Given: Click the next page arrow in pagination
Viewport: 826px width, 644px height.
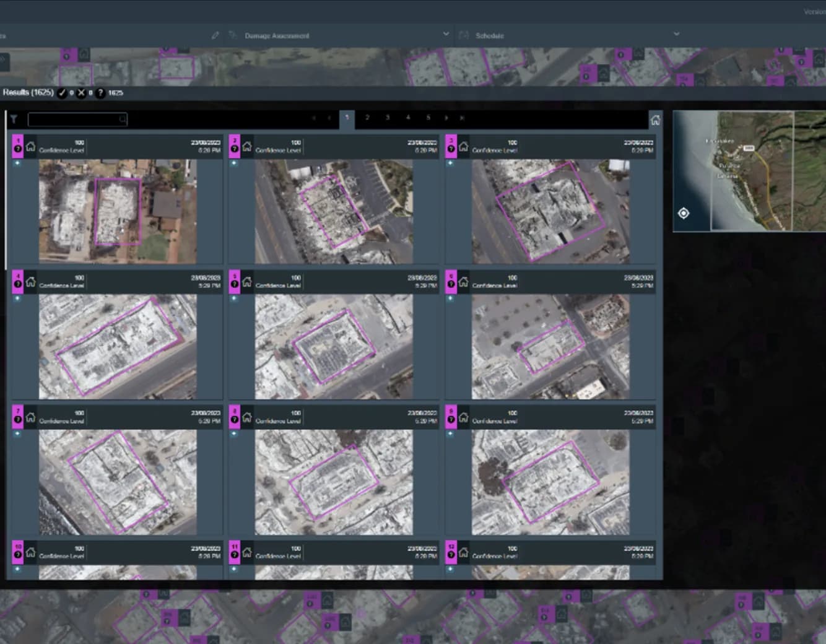Looking at the screenshot, I should [446, 118].
